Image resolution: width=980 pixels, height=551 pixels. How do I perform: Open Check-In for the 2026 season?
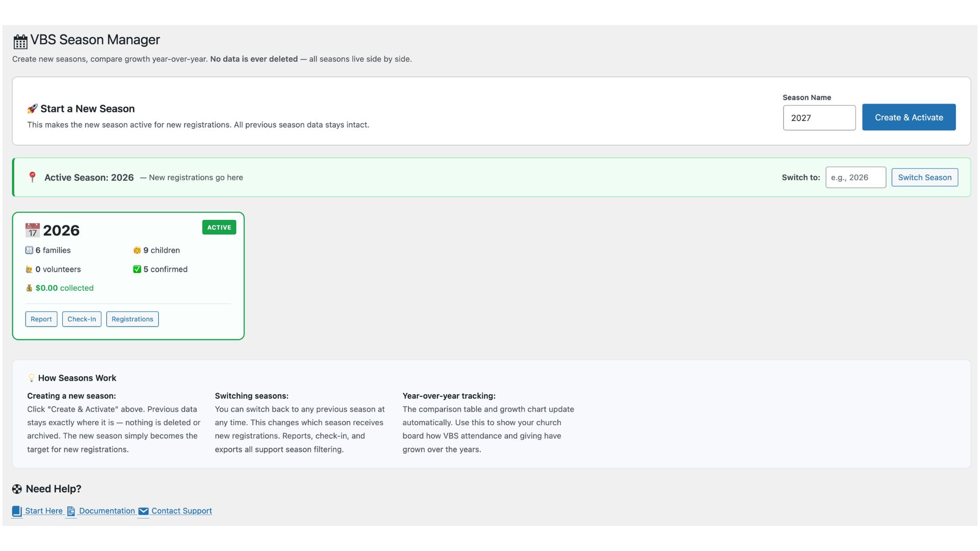pos(82,319)
